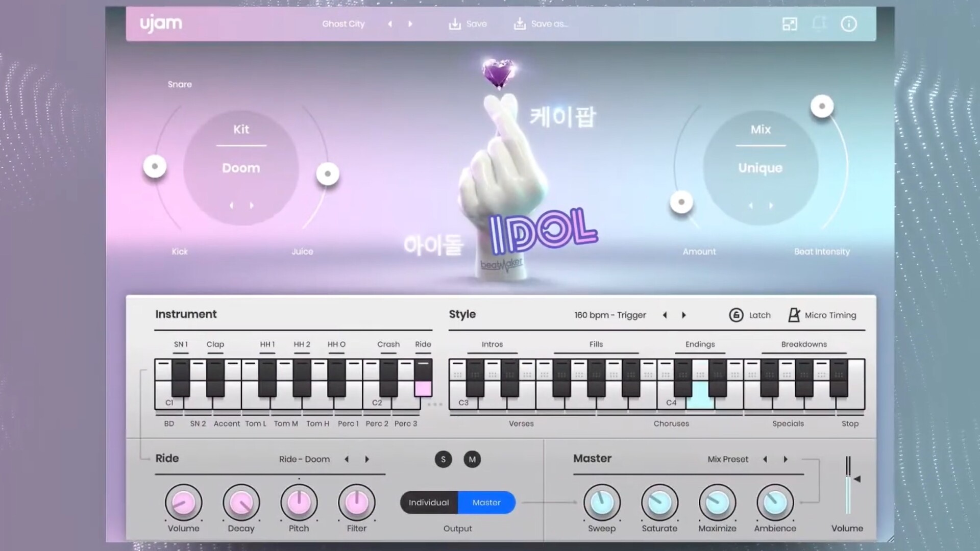Click the Endings section label

(x=700, y=344)
